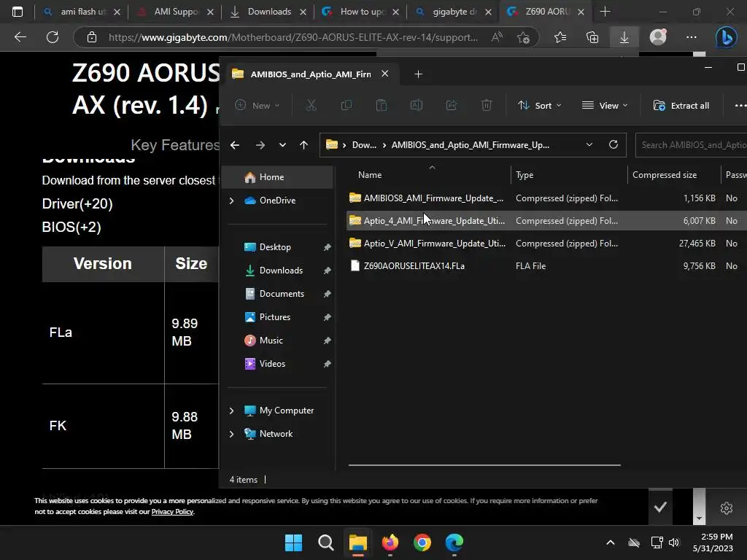Click the chevron after the Dow... breadcrumb
This screenshot has height=560, width=747.
[384, 145]
